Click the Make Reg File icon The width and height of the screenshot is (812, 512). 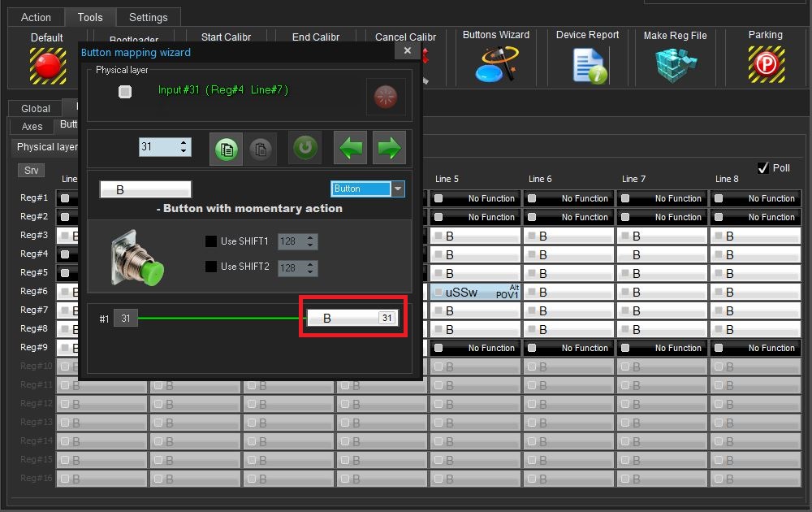click(675, 64)
